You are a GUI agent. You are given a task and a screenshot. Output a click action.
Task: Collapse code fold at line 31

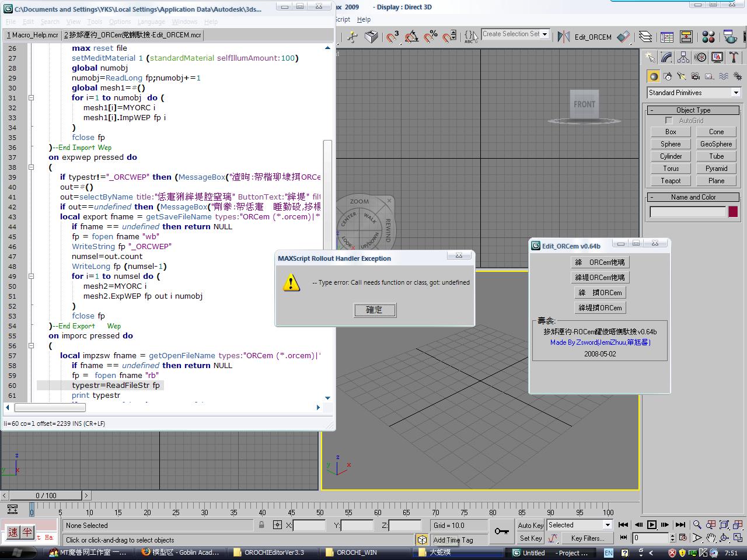[31, 98]
